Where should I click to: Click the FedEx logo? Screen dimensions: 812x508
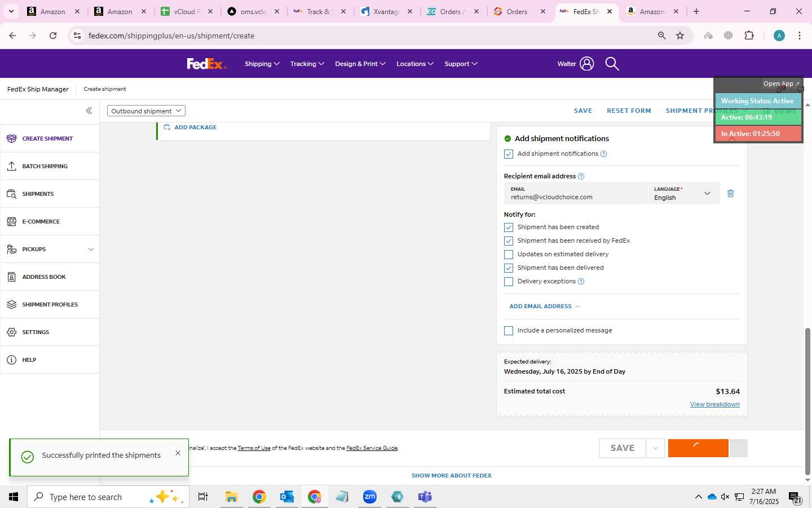click(206, 64)
